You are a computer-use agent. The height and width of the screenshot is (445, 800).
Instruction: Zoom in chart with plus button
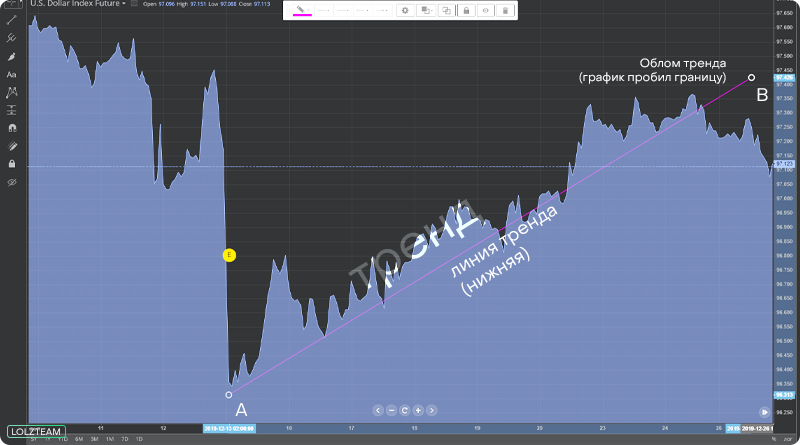(418, 410)
